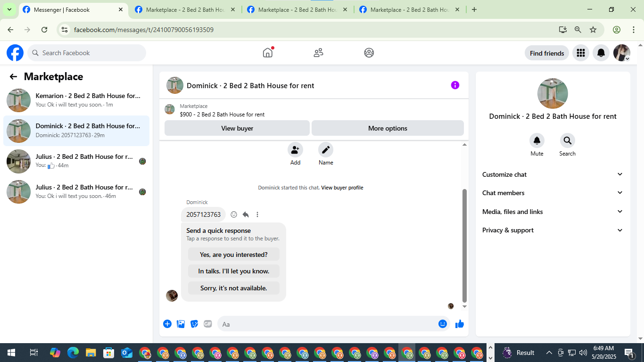This screenshot has width=644, height=362.
Task: Open Chrome profile icon
Action: click(617, 30)
